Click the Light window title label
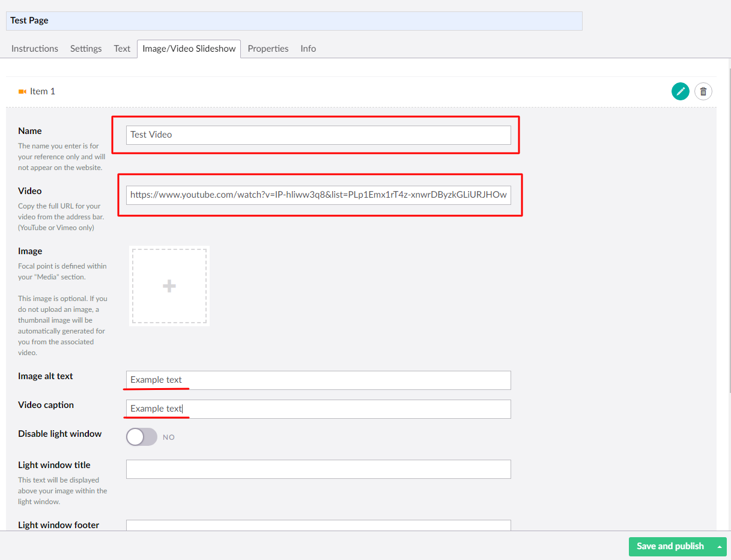The image size is (731, 560). pyautogui.click(x=54, y=465)
